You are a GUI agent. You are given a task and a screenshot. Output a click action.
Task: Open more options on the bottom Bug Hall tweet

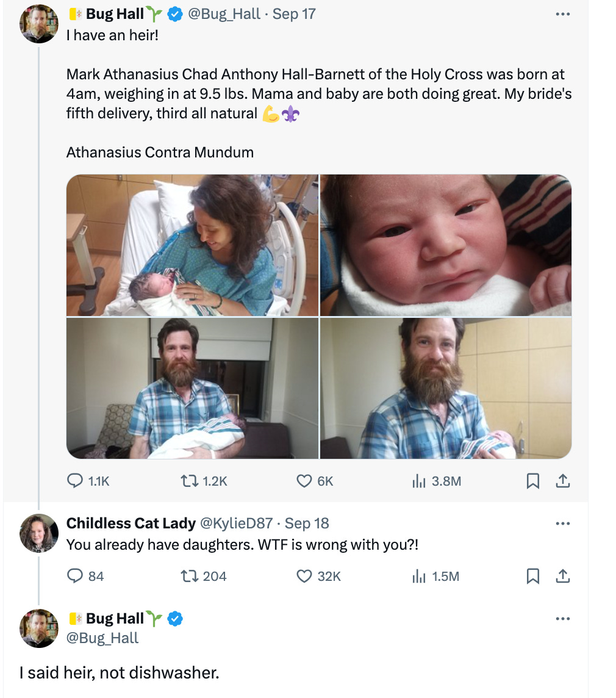(562, 619)
